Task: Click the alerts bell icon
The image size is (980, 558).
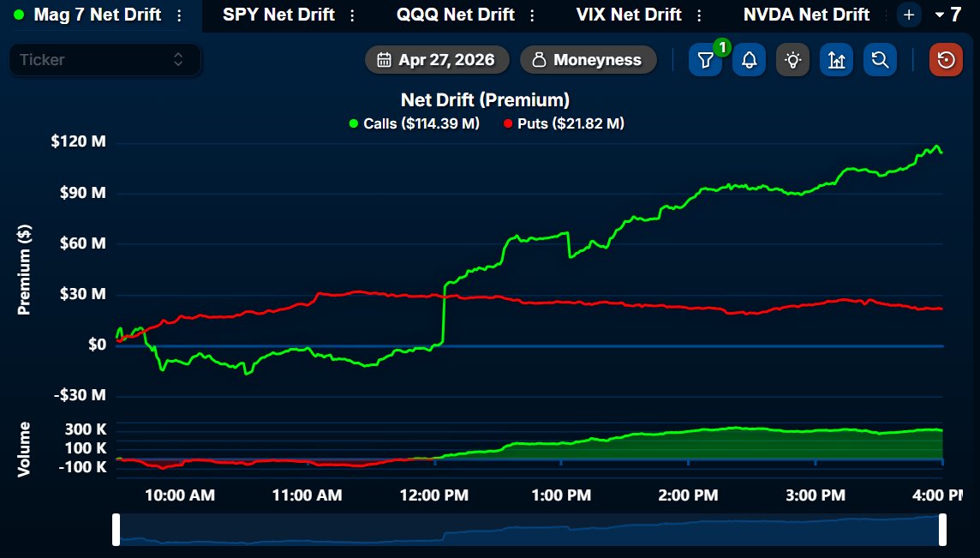Action: pyautogui.click(x=749, y=60)
